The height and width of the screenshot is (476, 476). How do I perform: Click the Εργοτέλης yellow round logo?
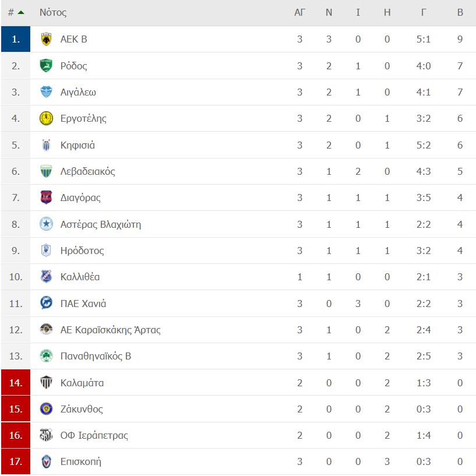[x=46, y=118]
